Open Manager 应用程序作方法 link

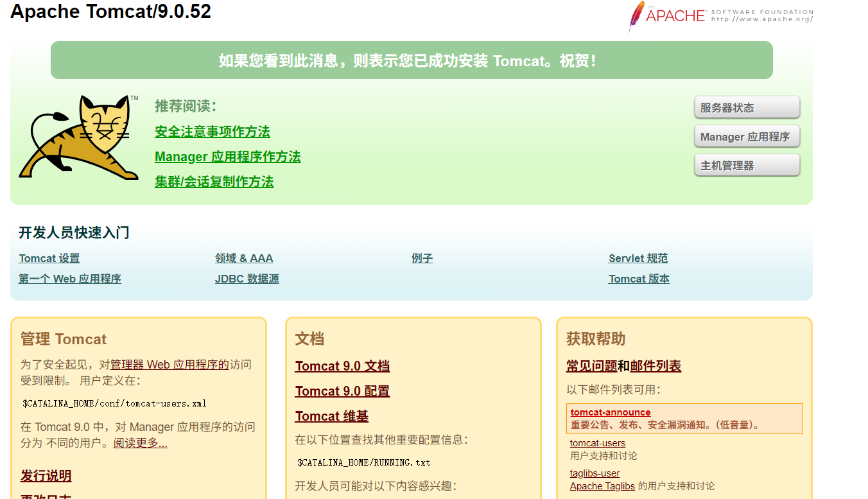(228, 157)
